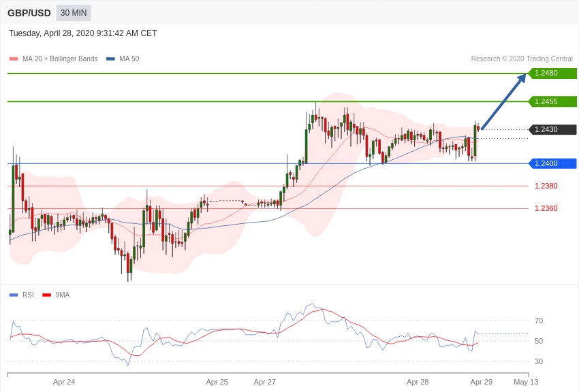Select the 1.2430 current price tag

pos(552,129)
